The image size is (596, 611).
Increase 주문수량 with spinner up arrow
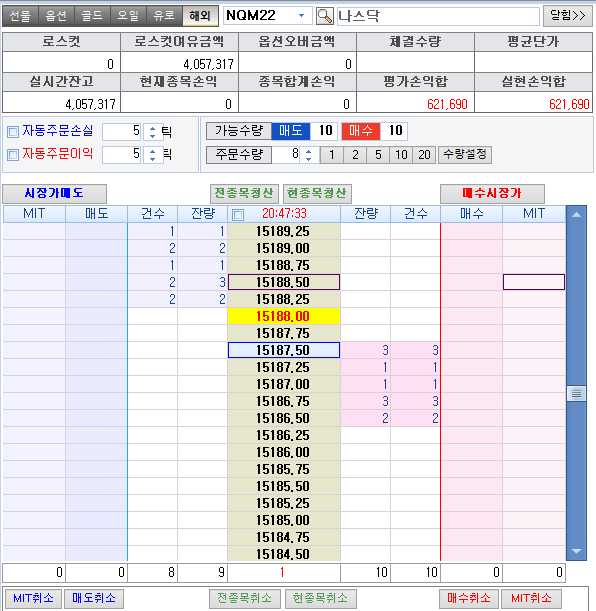coord(309,151)
